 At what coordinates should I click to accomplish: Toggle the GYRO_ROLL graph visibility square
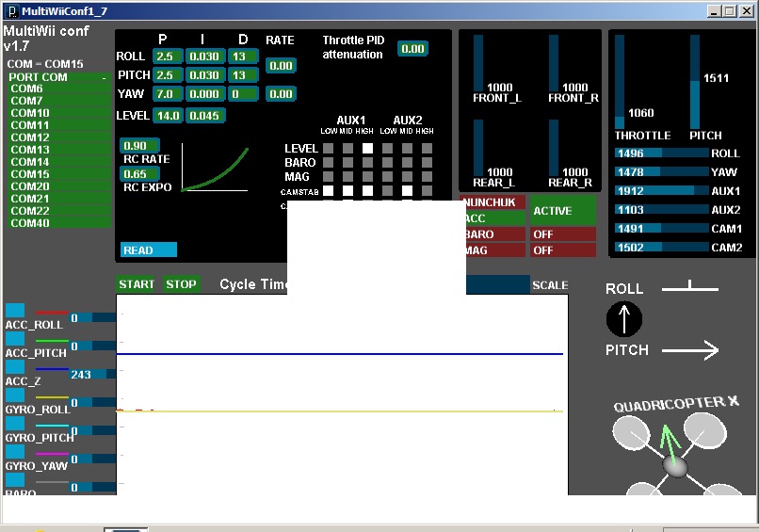pos(15,395)
